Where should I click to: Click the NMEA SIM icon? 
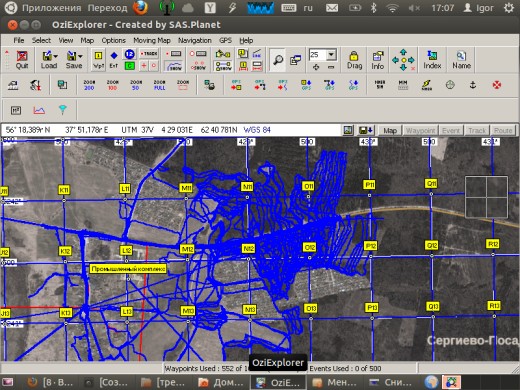tap(380, 85)
